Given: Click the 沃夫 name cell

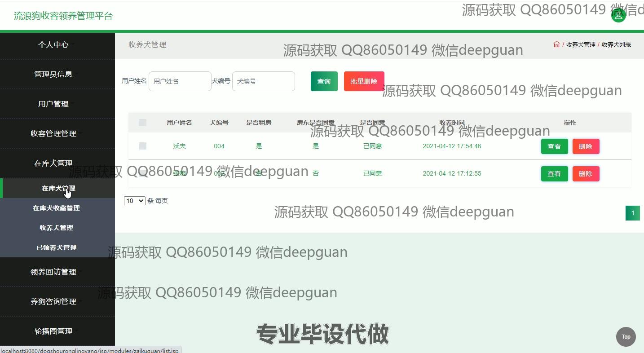Looking at the screenshot, I should 179,146.
